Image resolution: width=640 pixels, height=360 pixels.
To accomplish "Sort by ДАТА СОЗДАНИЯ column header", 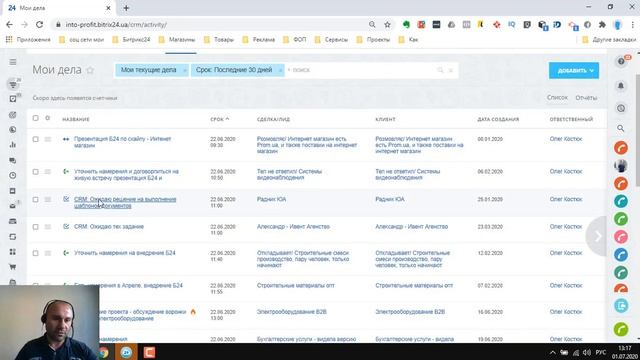I will (x=498, y=119).
